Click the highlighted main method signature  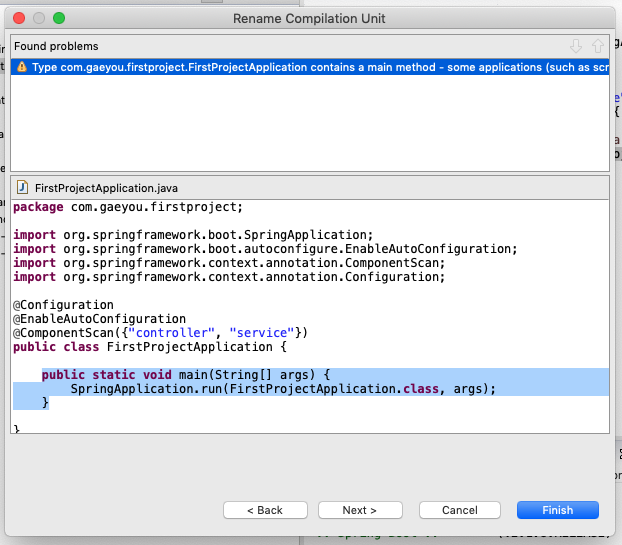[x=186, y=374]
